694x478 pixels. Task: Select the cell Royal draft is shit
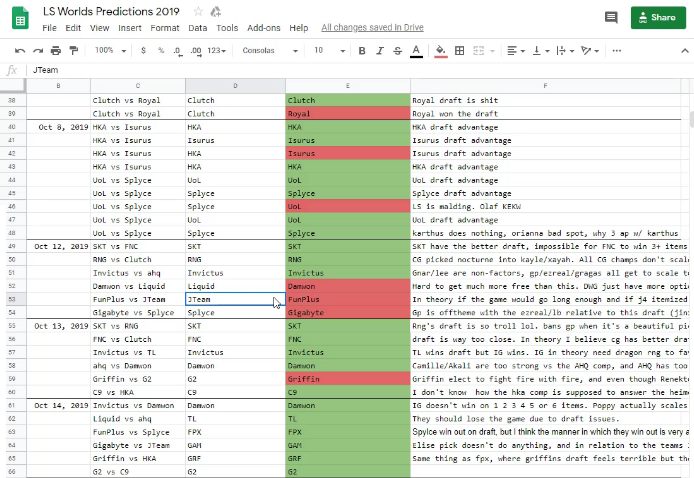coord(545,100)
